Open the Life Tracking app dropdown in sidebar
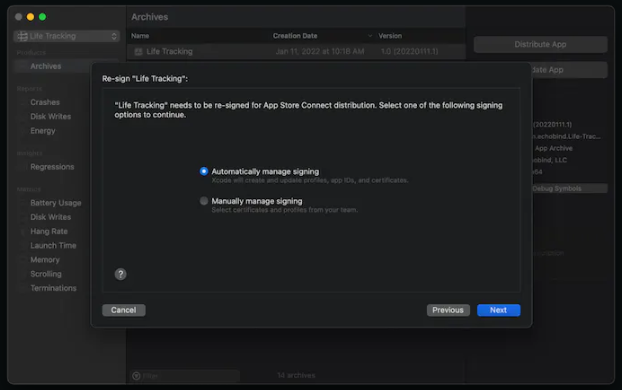This screenshot has height=390, width=622. click(67, 36)
